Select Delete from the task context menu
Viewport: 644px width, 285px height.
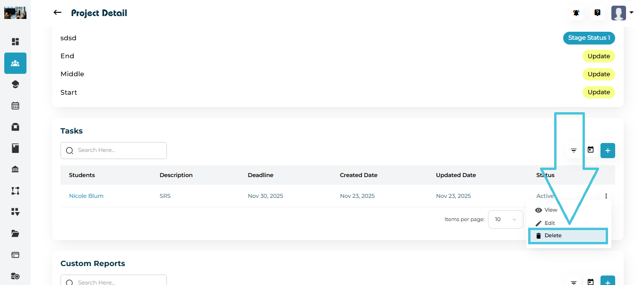coord(567,236)
